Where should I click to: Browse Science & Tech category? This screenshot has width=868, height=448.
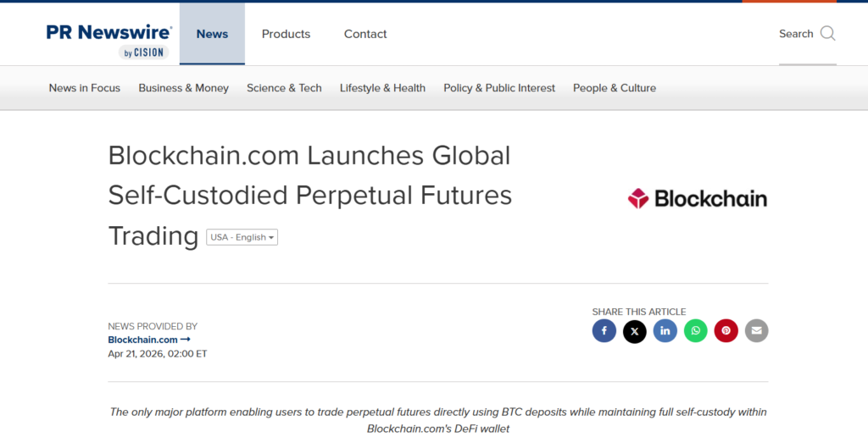284,88
